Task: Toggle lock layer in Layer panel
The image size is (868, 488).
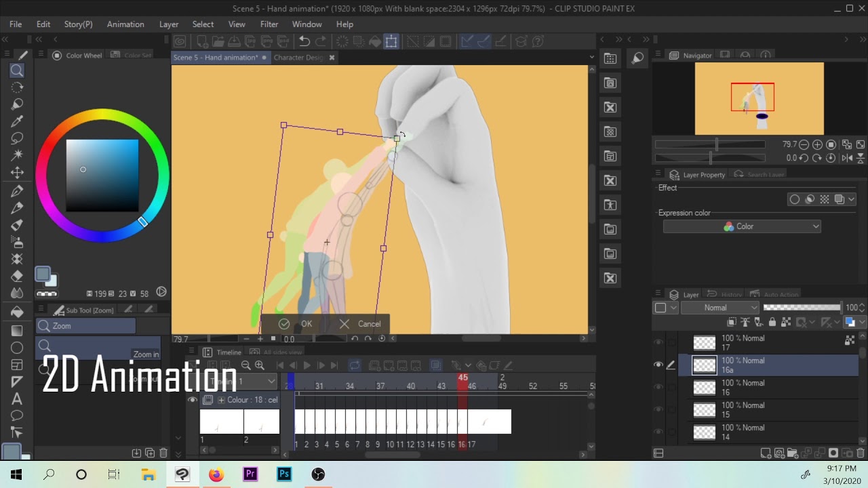Action: (x=772, y=323)
